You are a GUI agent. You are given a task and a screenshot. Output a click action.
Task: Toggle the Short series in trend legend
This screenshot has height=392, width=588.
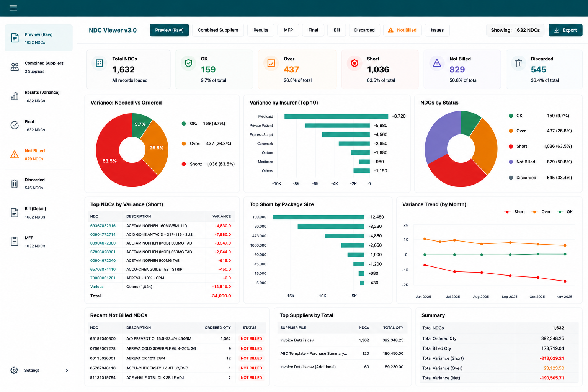point(514,212)
